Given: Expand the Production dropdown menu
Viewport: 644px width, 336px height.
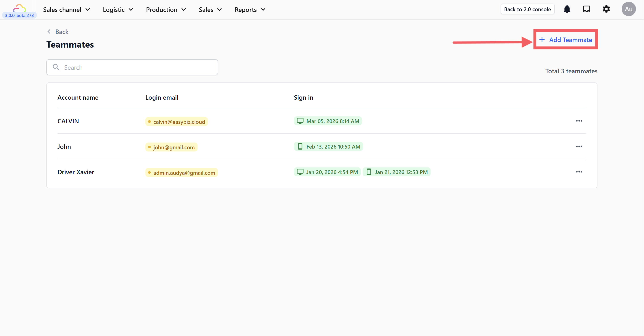Looking at the screenshot, I should click(x=166, y=10).
